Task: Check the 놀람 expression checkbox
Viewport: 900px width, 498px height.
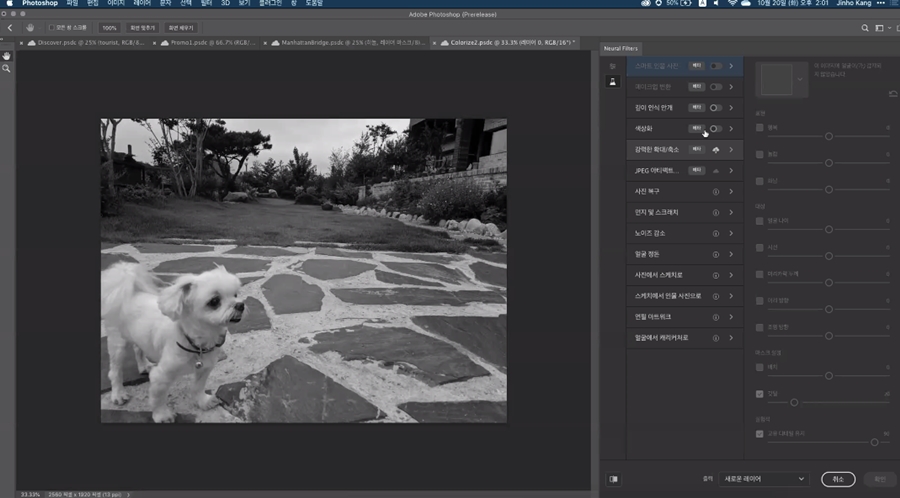Action: point(759,154)
